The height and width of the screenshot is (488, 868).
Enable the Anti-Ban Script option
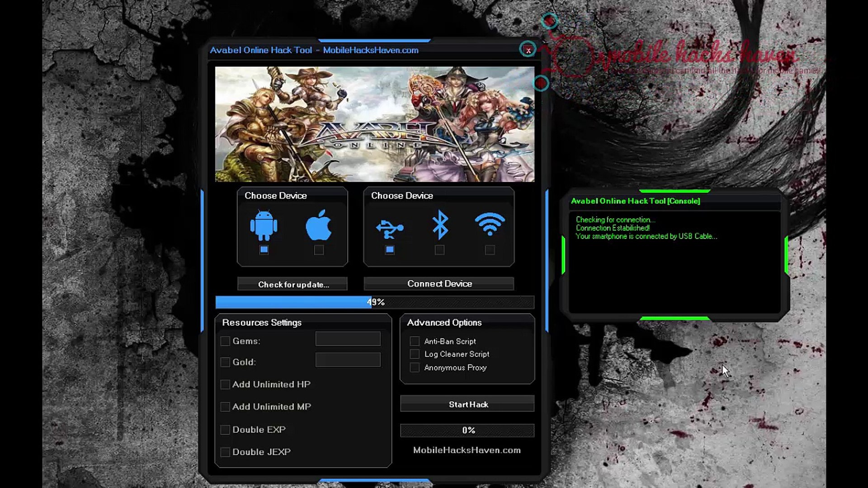tap(414, 341)
